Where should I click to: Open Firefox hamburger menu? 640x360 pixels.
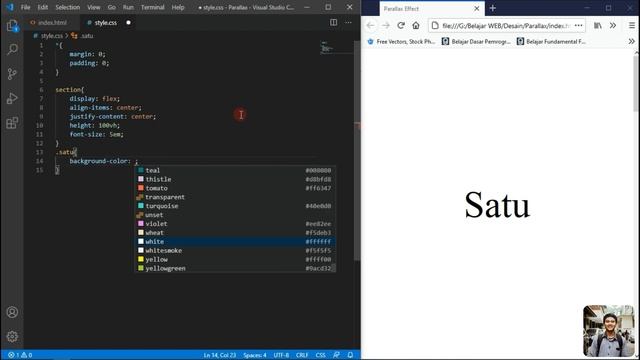[x=631, y=25]
